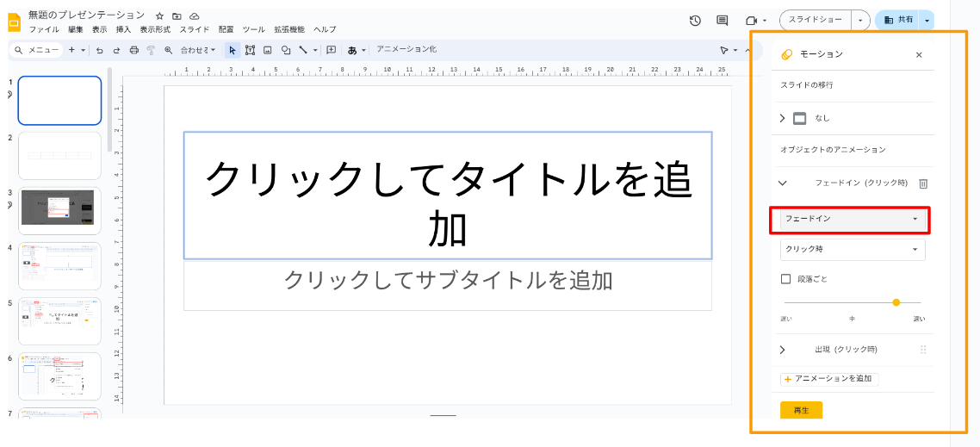
Task: Enable the 段落ごと checkbox
Action: pyautogui.click(x=786, y=279)
